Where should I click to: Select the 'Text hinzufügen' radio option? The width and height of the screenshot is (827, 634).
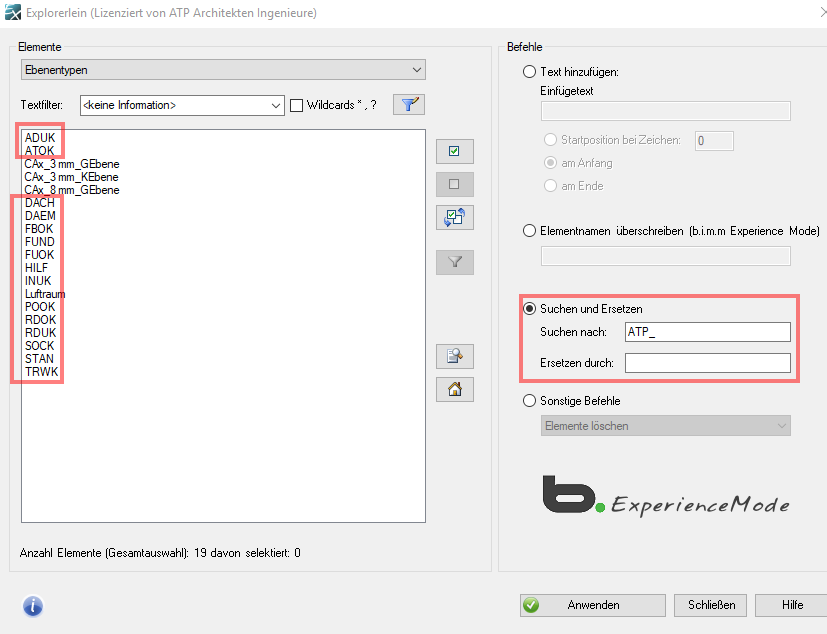coord(529,72)
